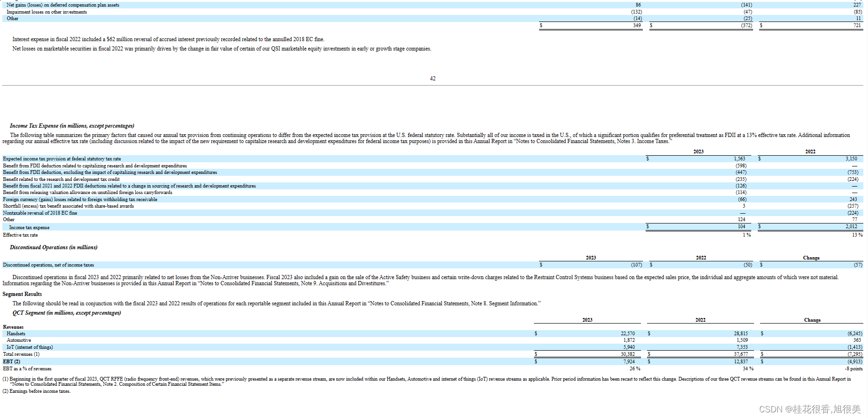Select the 'Effective tax rate' row label

click(20, 235)
